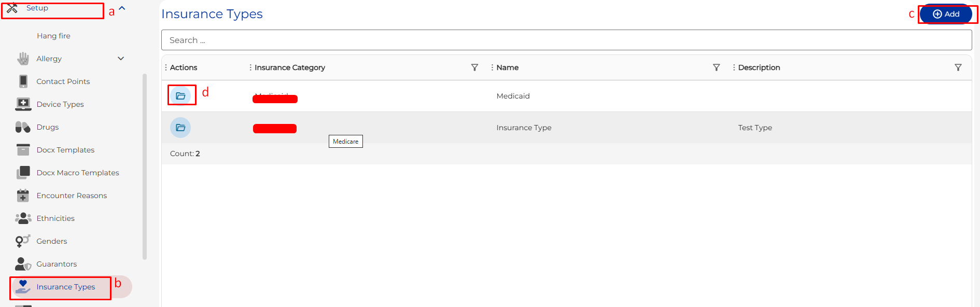Select the Medicaid name cell
980x307 pixels.
tap(513, 96)
